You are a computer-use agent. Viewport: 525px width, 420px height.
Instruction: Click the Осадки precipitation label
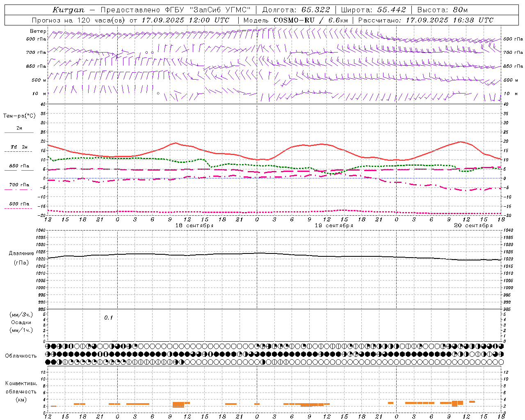click(21, 322)
